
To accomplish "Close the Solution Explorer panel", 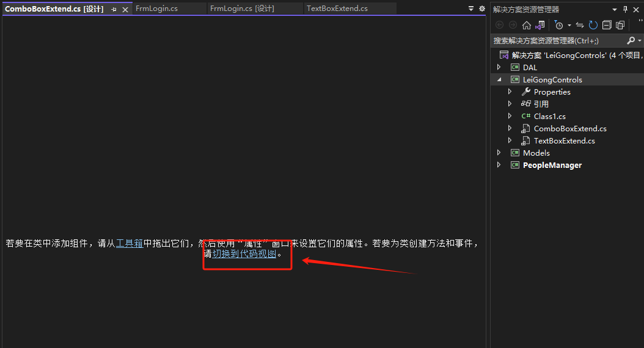I will tap(636, 9).
